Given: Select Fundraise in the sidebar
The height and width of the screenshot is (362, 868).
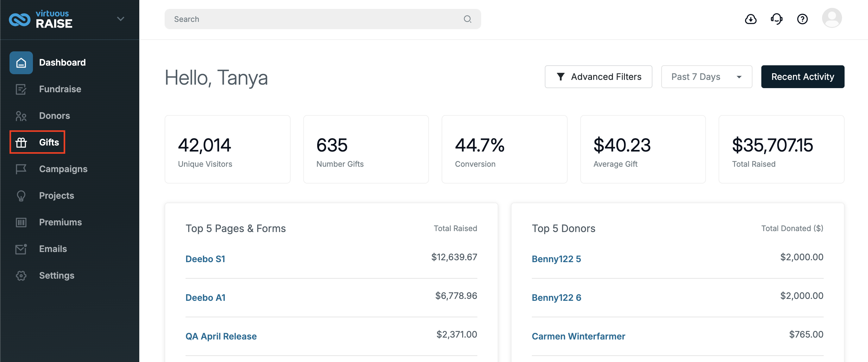Looking at the screenshot, I should (60, 89).
